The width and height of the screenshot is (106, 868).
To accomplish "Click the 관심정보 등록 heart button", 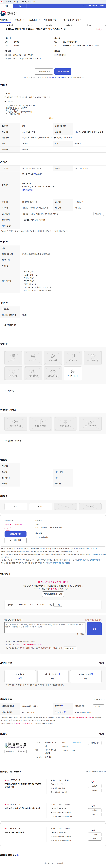I will tap(44, 71).
